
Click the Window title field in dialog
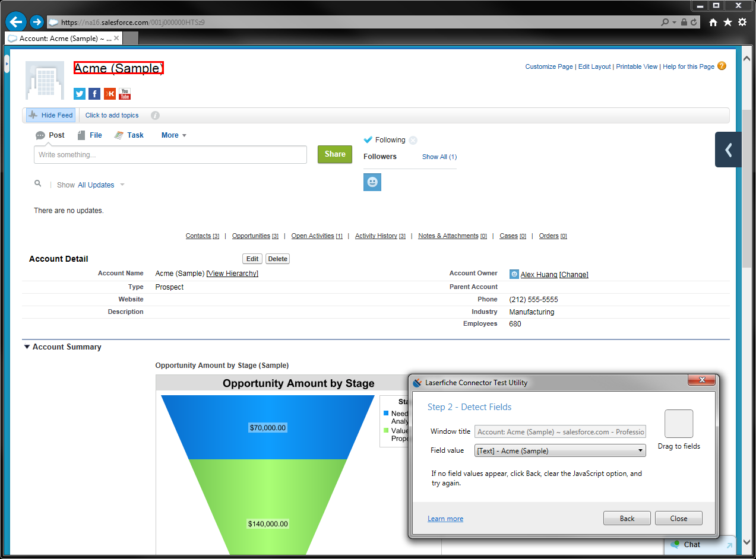(560, 431)
